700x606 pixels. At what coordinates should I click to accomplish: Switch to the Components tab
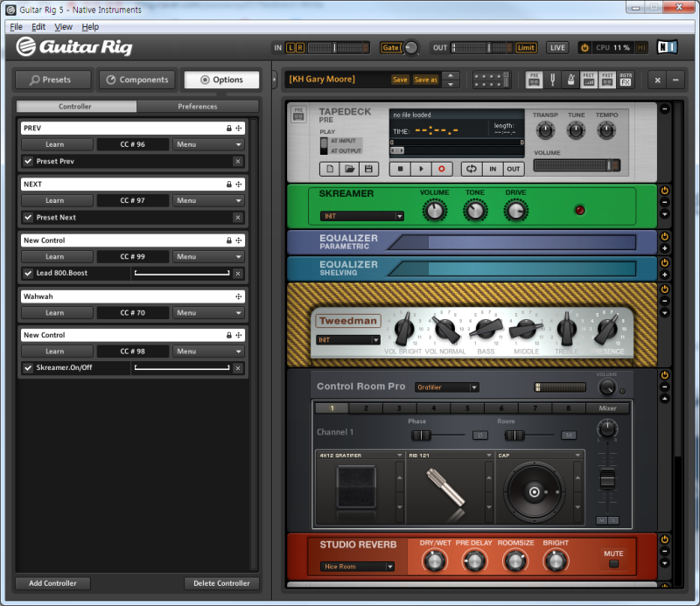(138, 80)
